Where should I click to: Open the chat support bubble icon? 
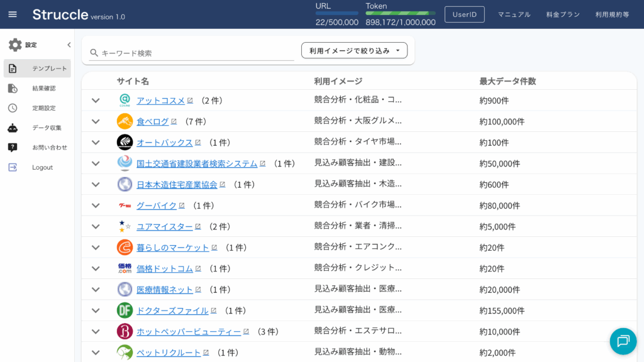coord(623,341)
